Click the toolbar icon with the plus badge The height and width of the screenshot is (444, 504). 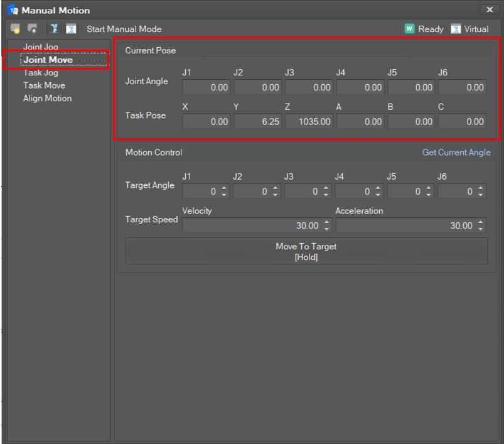(x=32, y=29)
